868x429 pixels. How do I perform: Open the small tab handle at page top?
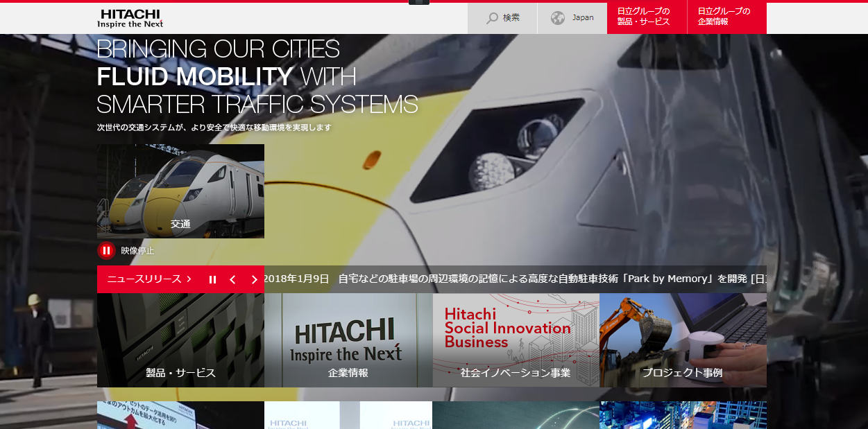[419, 2]
